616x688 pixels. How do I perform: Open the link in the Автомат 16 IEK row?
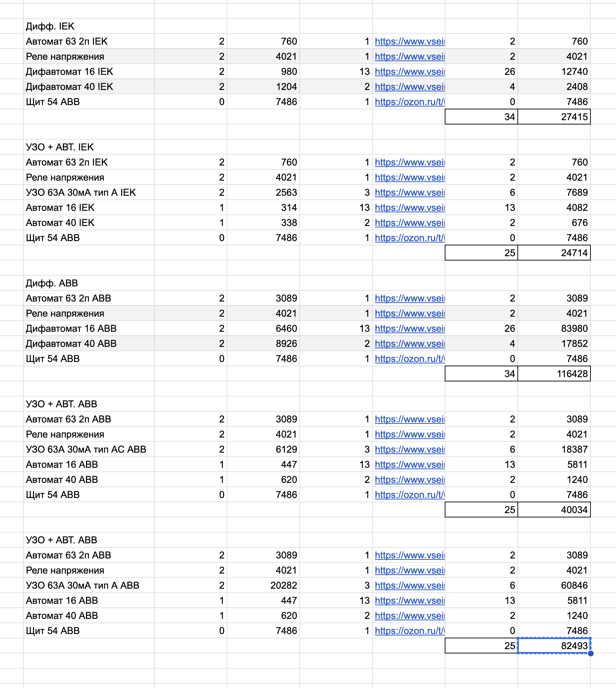409,208
